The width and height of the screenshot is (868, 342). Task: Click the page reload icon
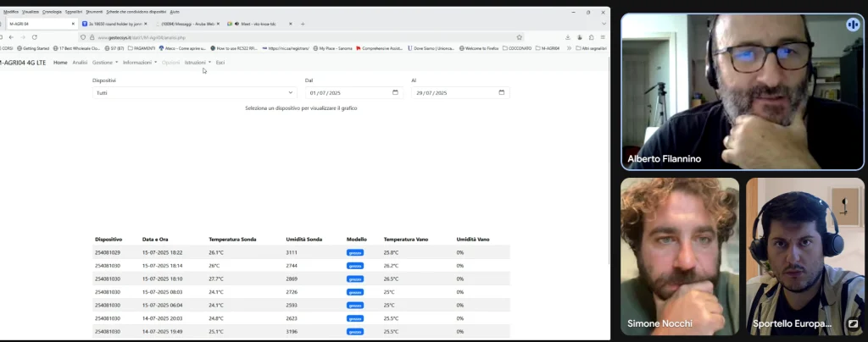(34, 37)
